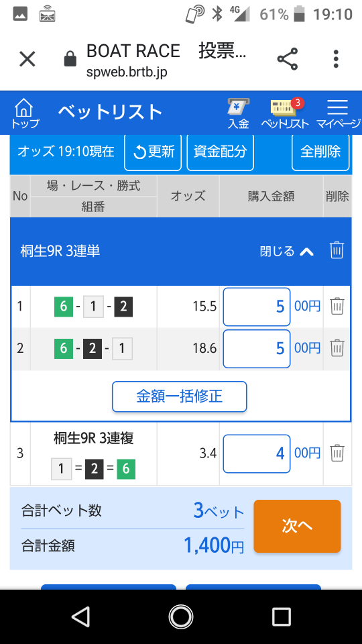The height and width of the screenshot is (644, 362).
Task: Proceed with the orange 次へ button
Action: pyautogui.click(x=297, y=526)
